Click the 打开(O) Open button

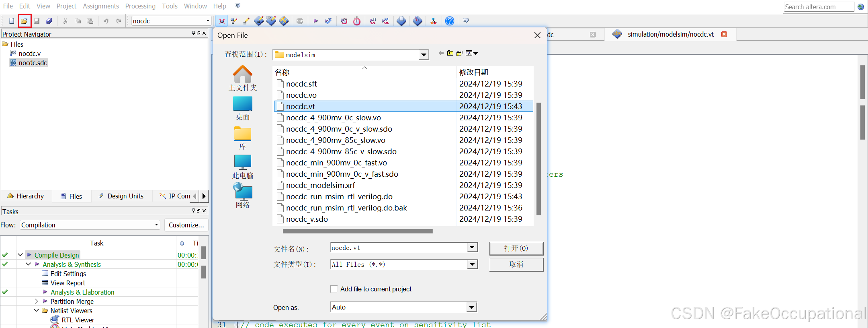pyautogui.click(x=516, y=248)
